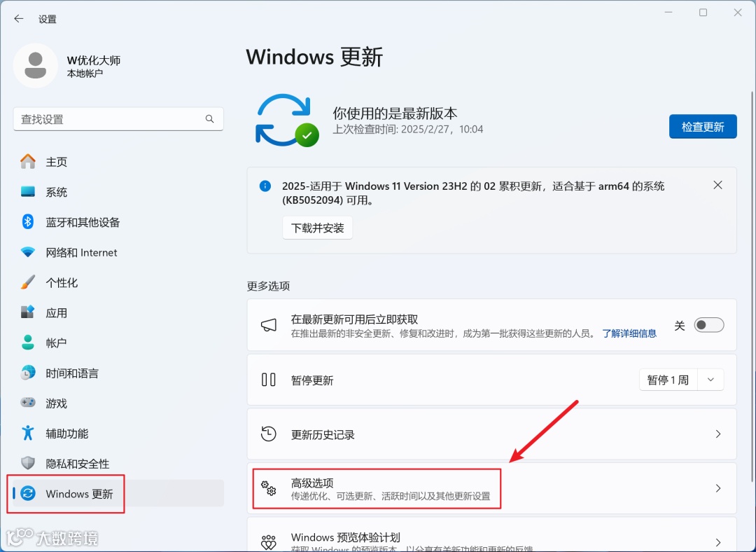This screenshot has height=552, width=756.
Task: Select 主页 in the sidebar
Action: pos(118,162)
